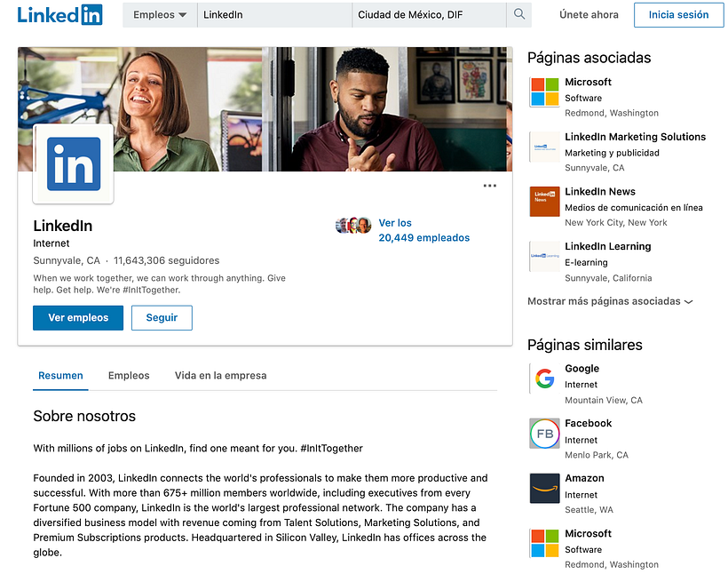Click the E-learning category text
Image resolution: width=728 pixels, height=574 pixels.
[586, 263]
